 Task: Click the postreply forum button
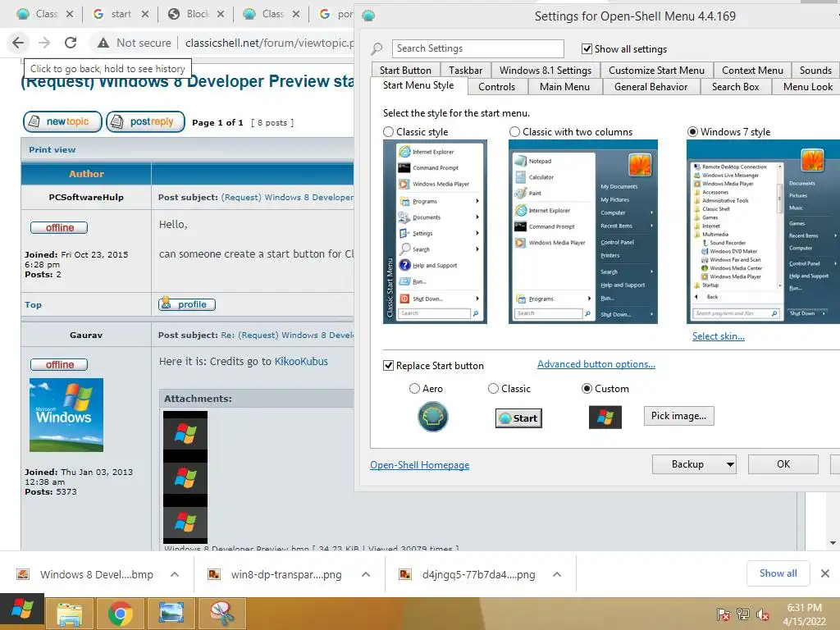[146, 121]
